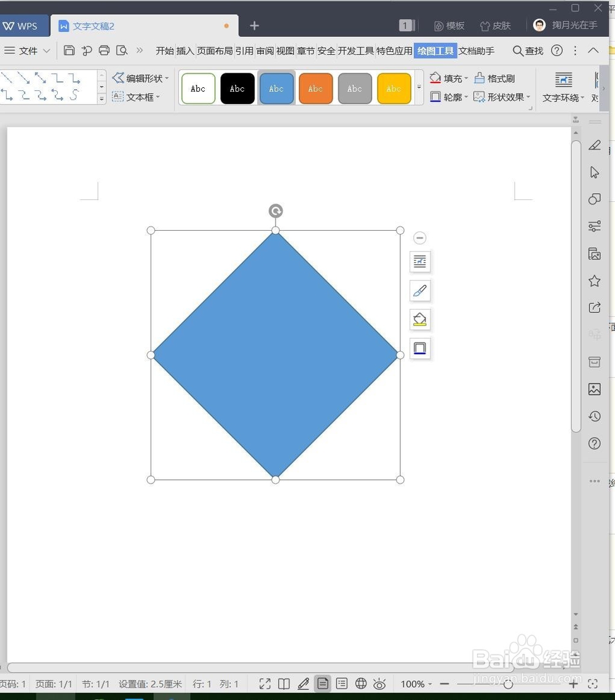Viewport: 615px width, 700px height.
Task: Open 文本框 dropdown
Action: (x=136, y=97)
